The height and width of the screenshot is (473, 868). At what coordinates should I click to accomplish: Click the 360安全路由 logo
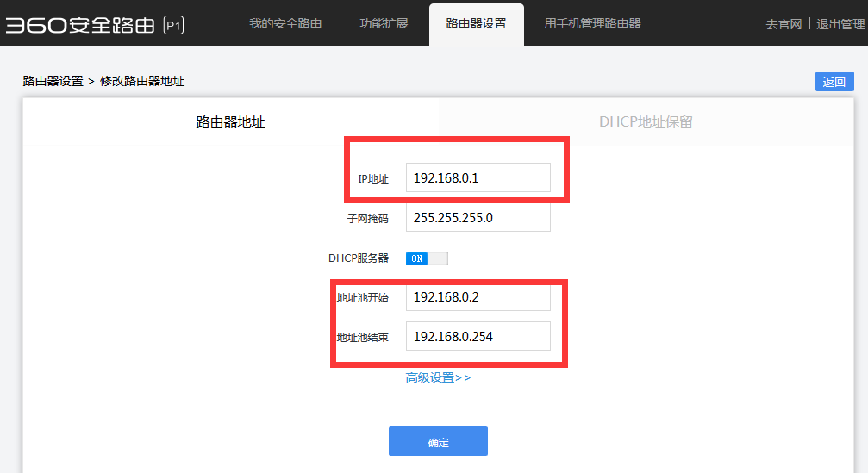80,25
